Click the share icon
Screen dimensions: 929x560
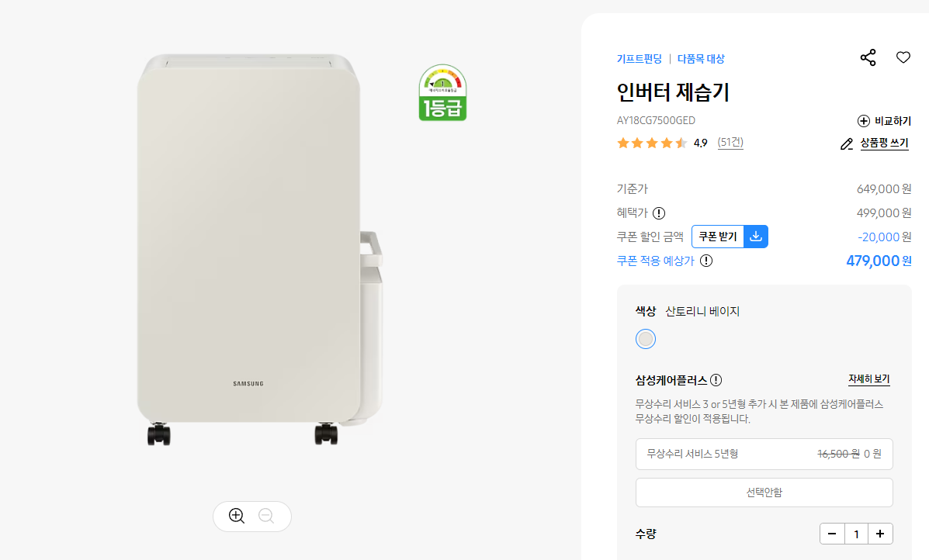coord(868,57)
